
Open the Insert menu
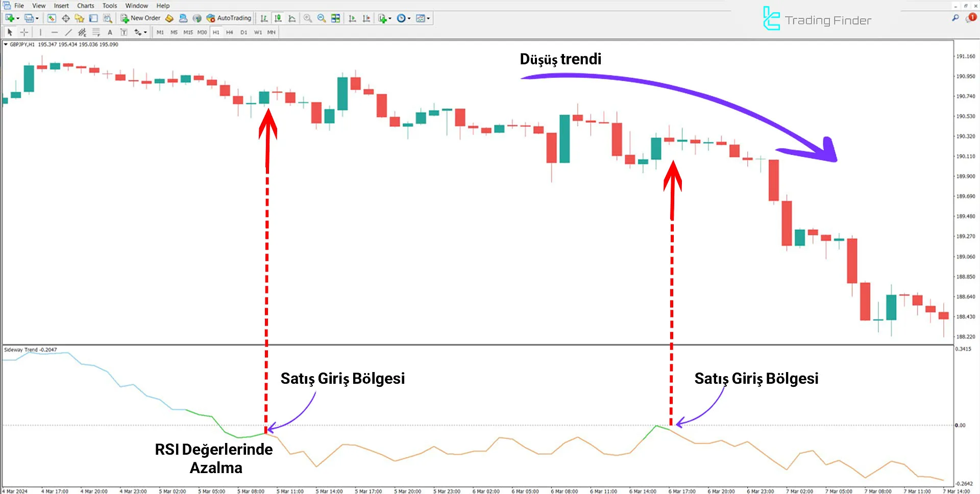61,6
